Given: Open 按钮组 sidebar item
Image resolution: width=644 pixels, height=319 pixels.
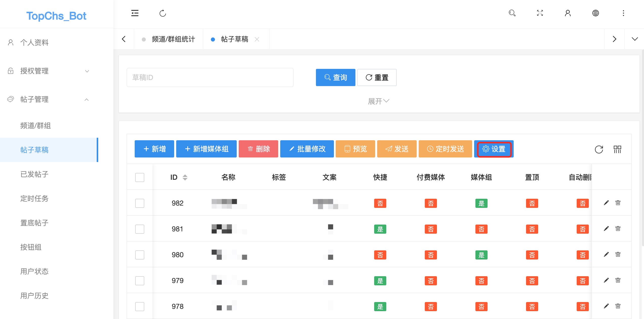Looking at the screenshot, I should click(49, 247).
